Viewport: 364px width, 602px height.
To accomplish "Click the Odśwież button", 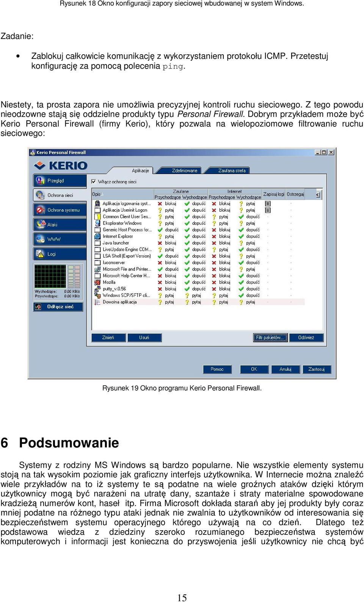I will [306, 338].
